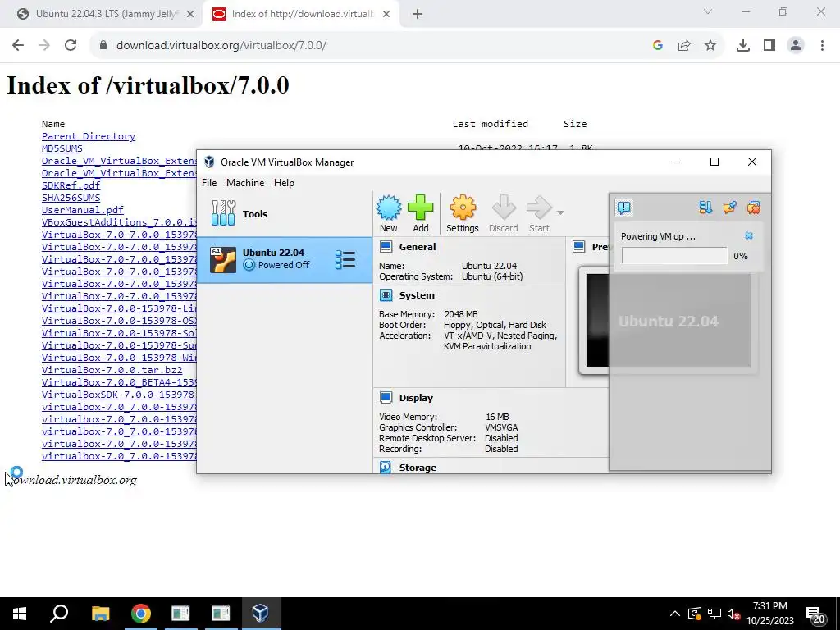Click the Ubuntu 22.04 preview thumbnail

(x=668, y=321)
